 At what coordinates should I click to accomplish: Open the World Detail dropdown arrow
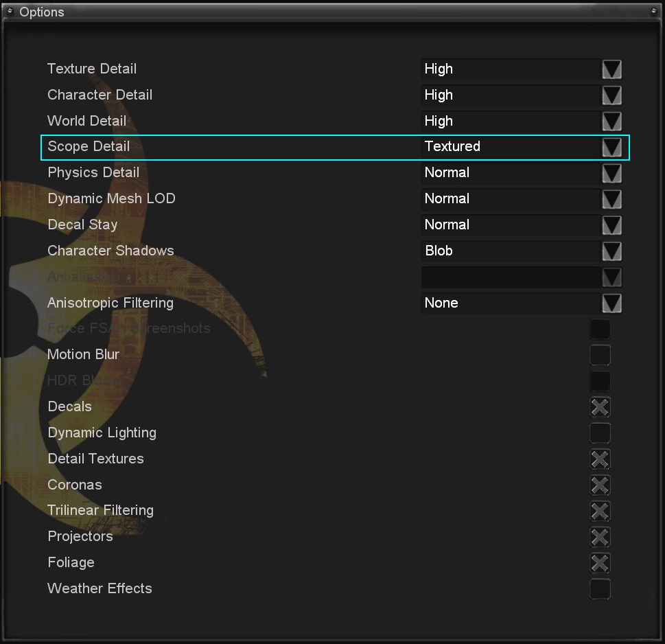pyautogui.click(x=611, y=122)
